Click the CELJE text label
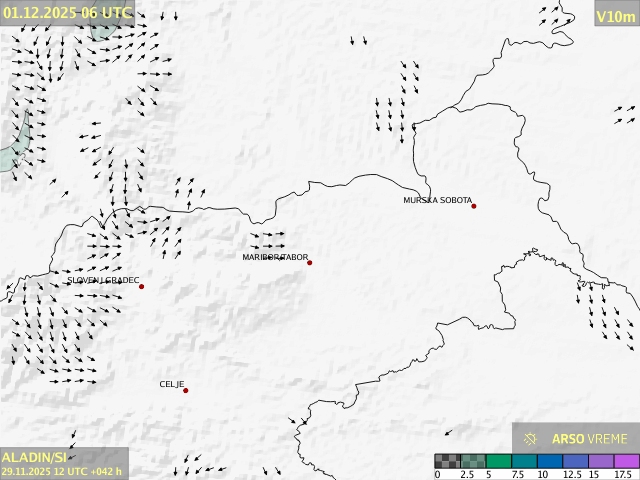640x480 pixels. pyautogui.click(x=172, y=384)
